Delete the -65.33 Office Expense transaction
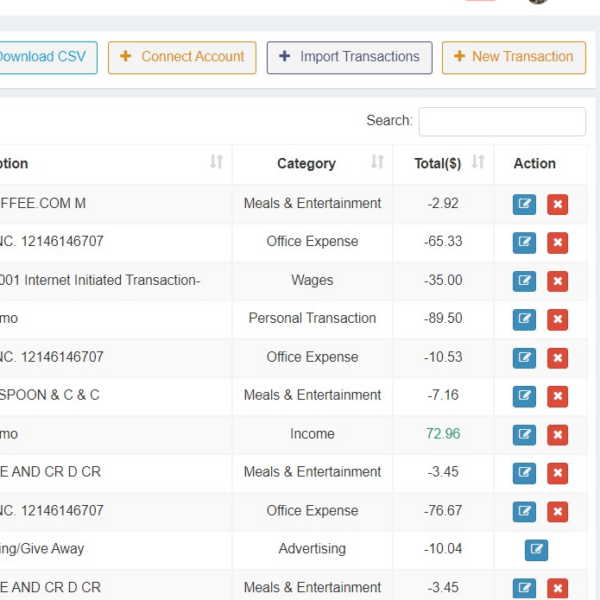 pyautogui.click(x=558, y=243)
